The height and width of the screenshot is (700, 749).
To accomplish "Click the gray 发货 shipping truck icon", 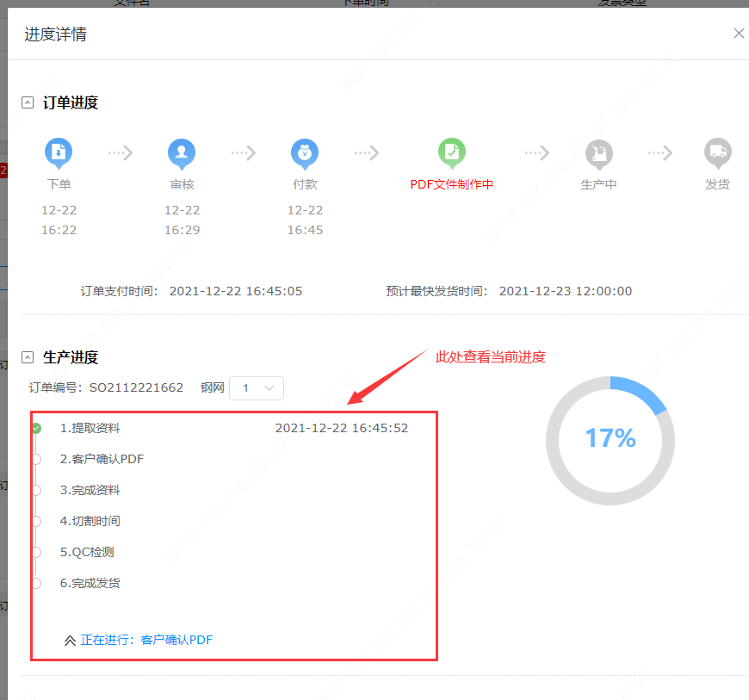I will (x=717, y=152).
